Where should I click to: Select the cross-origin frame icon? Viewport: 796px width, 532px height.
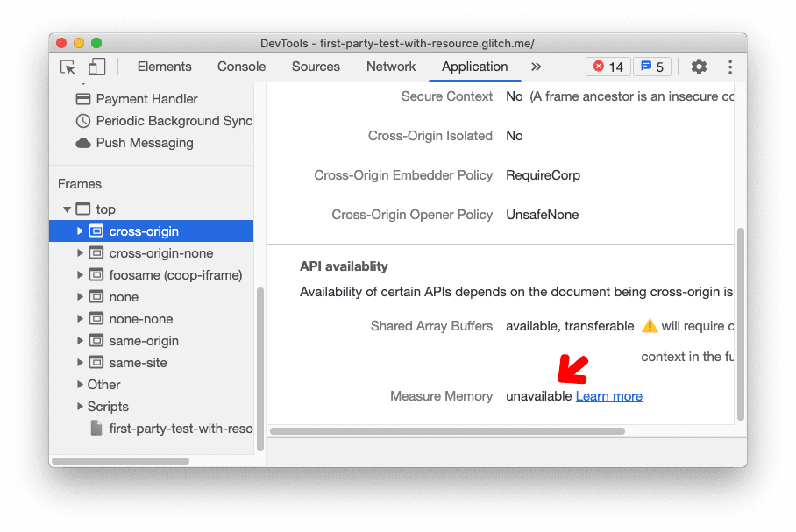coord(95,231)
